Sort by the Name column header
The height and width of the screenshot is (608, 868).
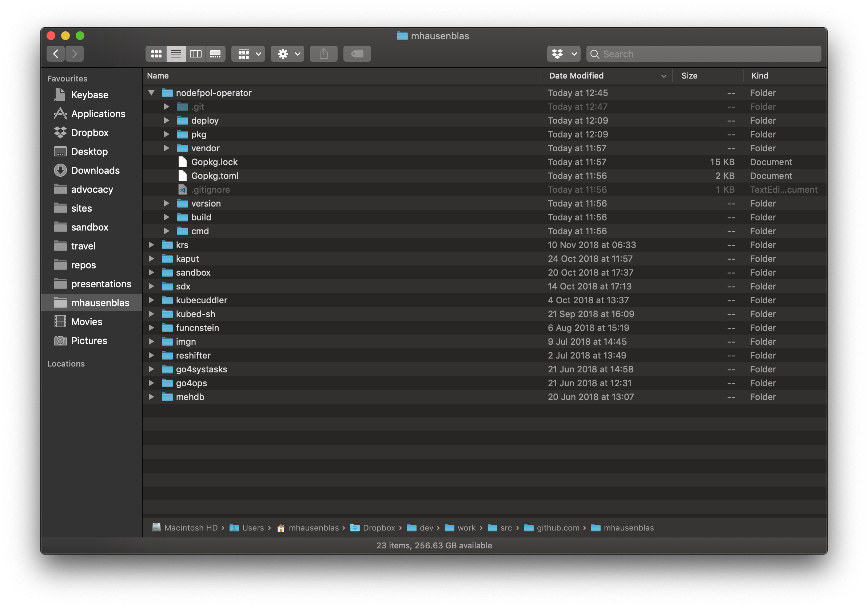tap(158, 76)
